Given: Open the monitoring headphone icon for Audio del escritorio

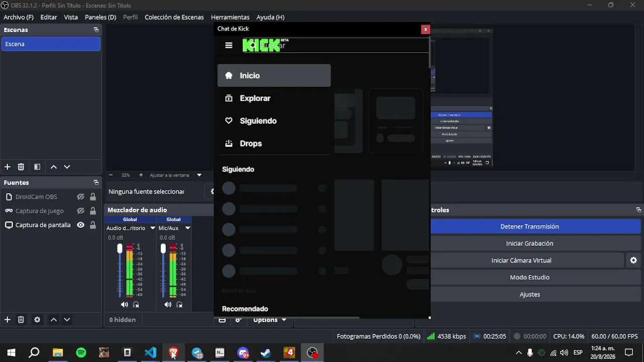Looking at the screenshot, I should click(x=136, y=305).
